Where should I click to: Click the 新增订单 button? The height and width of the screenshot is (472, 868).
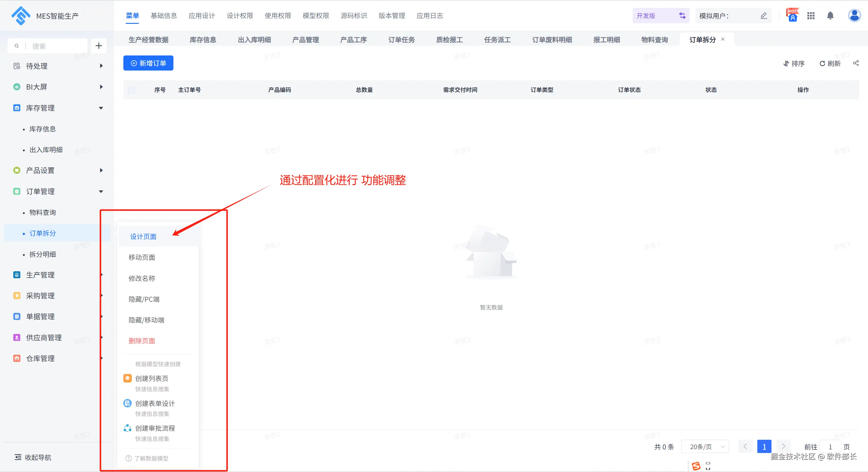[x=148, y=63]
